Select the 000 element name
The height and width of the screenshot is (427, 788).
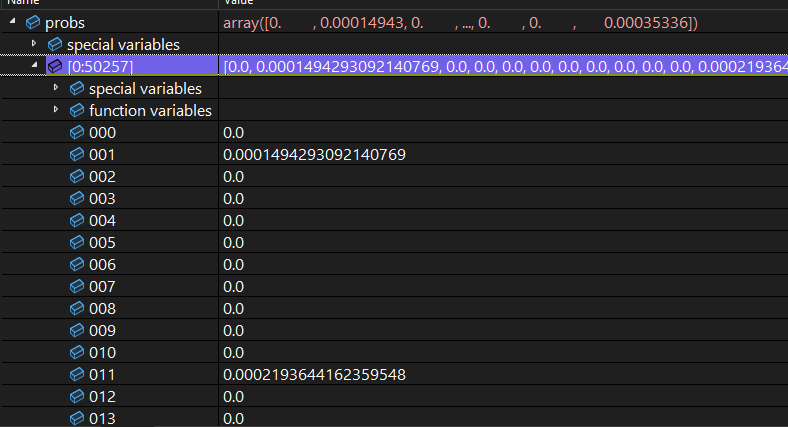click(x=103, y=133)
